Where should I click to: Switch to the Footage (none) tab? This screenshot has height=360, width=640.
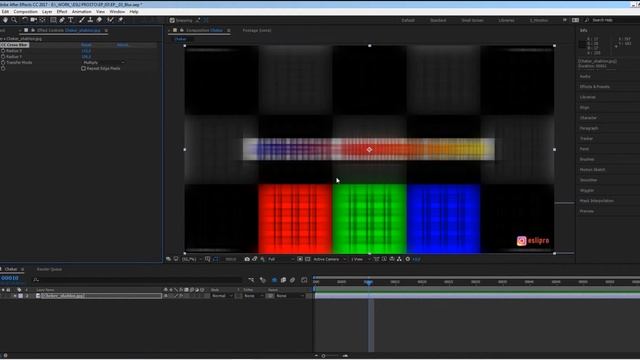tap(257, 30)
